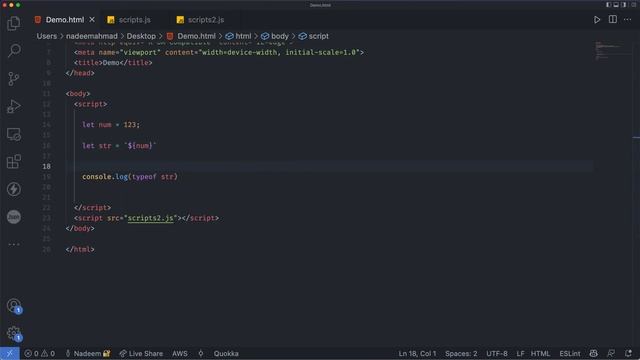Click the feedback icon in the status bar
The height and width of the screenshot is (360, 640).
611,353
